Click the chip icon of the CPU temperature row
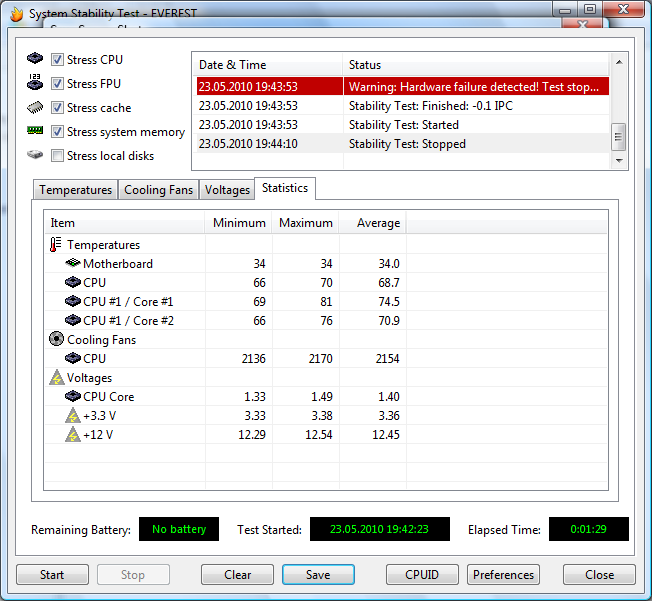The height and width of the screenshot is (601, 652). tap(73, 282)
